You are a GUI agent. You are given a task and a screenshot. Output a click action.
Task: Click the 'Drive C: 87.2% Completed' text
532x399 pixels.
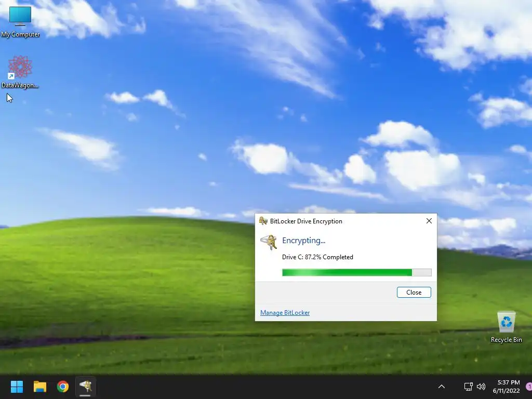pos(317,257)
